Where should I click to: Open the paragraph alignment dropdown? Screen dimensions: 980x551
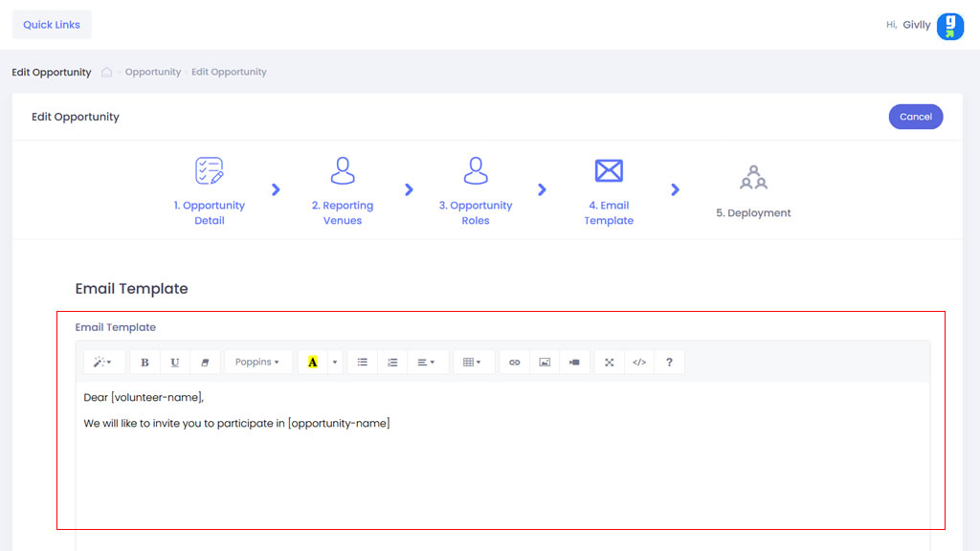pos(427,363)
